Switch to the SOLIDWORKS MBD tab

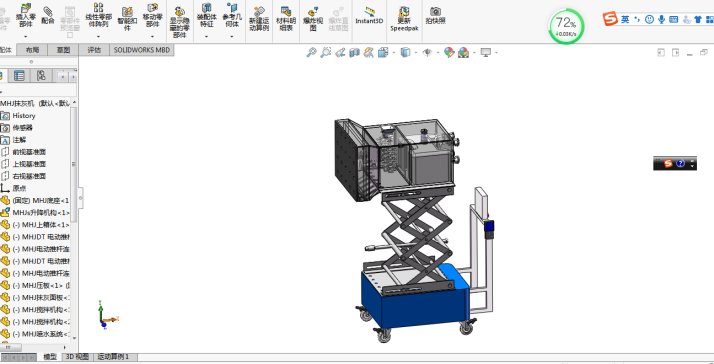click(142, 50)
